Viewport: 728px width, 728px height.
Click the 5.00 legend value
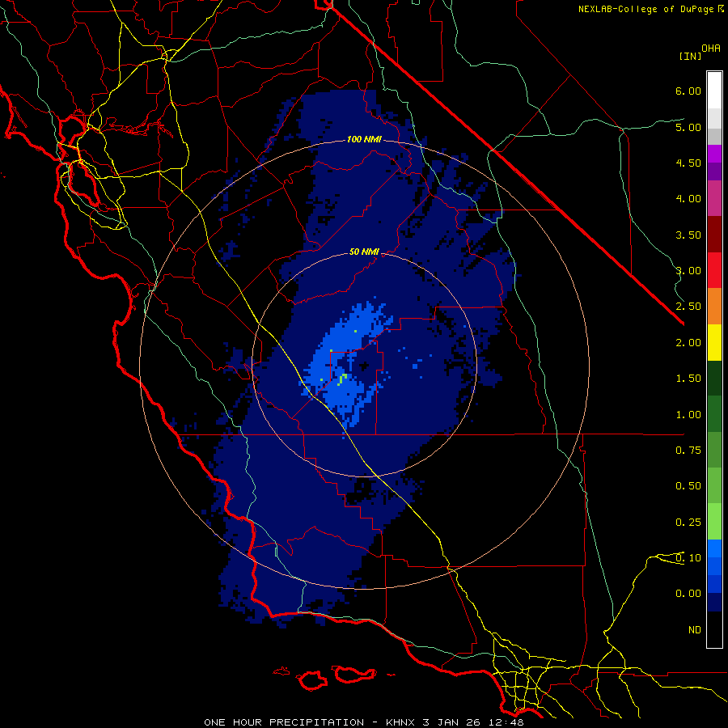coord(688,127)
